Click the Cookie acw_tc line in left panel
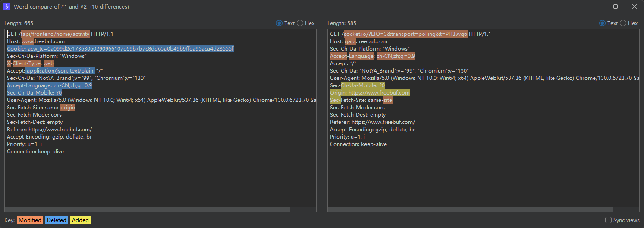The image size is (644, 228). (120, 49)
